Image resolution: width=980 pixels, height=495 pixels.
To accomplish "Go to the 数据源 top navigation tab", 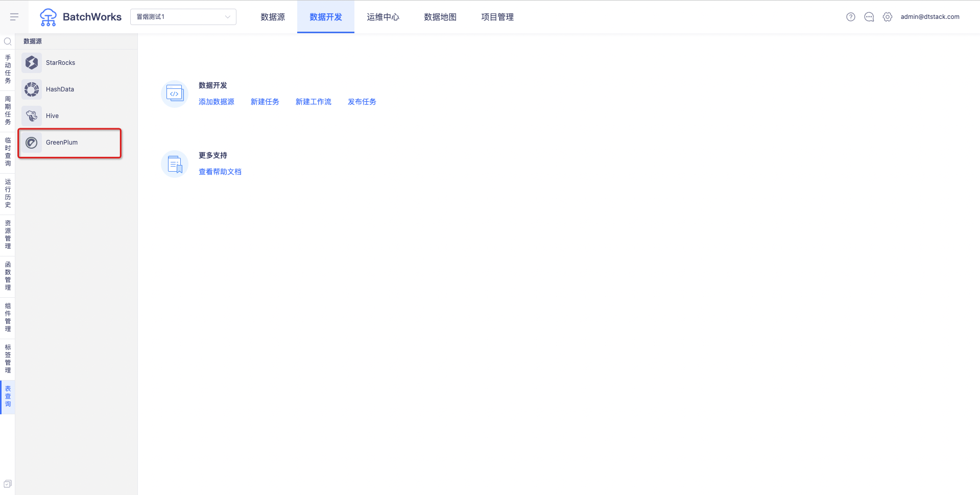I will [273, 17].
